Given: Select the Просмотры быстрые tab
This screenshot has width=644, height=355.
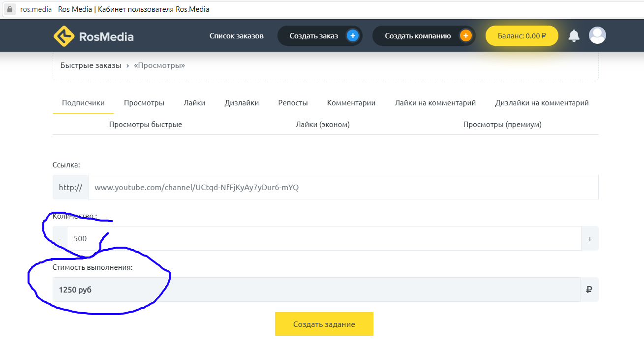Looking at the screenshot, I should coord(146,125).
